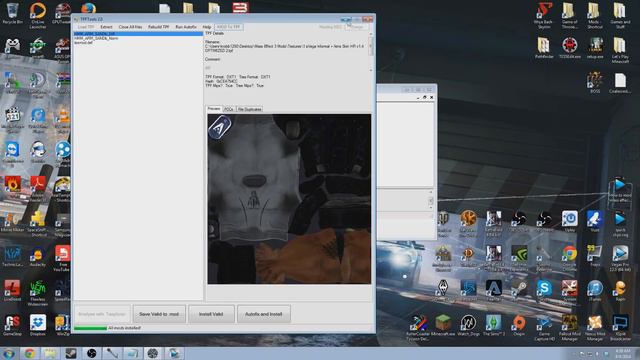This screenshot has width=640, height=360.
Task: Open the Free YouTube desktop shortcut
Action: (x=62, y=259)
